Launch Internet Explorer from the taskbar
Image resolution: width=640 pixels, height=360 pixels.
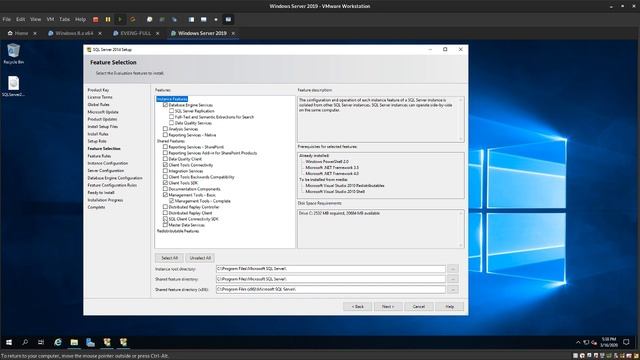(x=58, y=342)
